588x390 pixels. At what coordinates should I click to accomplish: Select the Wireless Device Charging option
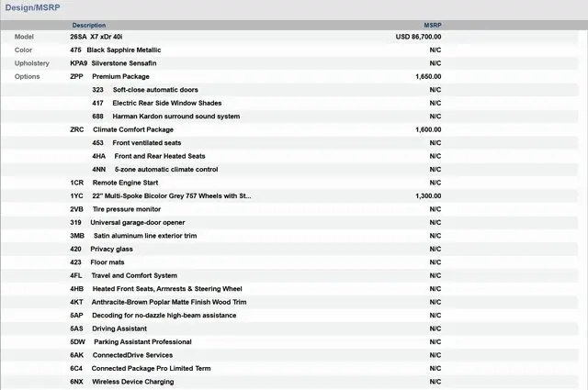[x=132, y=382]
